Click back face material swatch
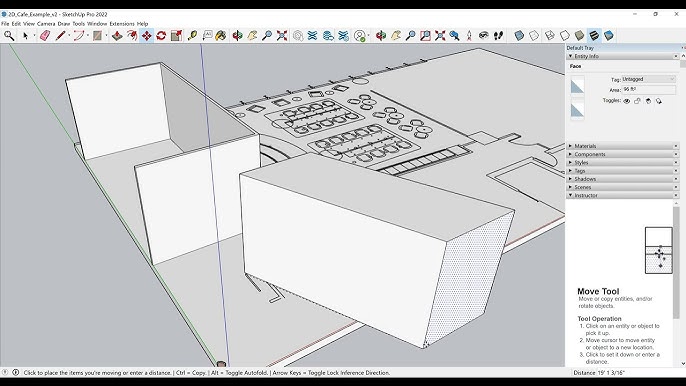 (577, 109)
